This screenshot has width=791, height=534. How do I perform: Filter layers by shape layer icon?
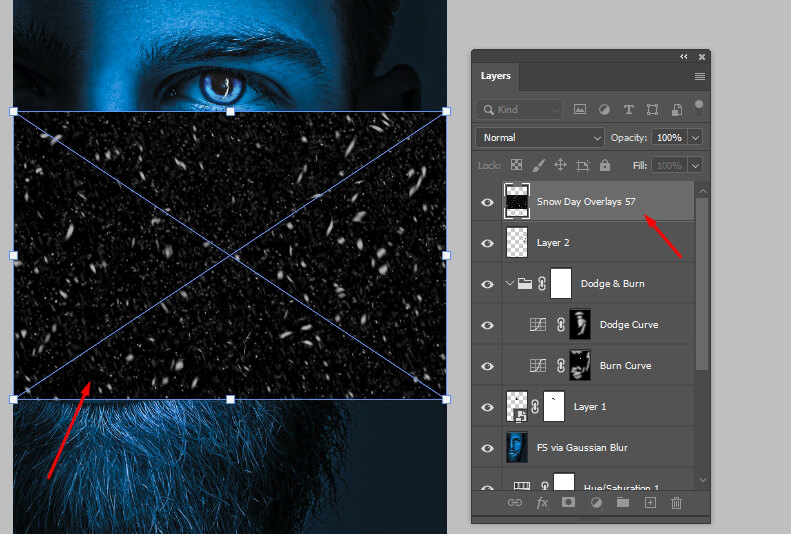click(652, 109)
